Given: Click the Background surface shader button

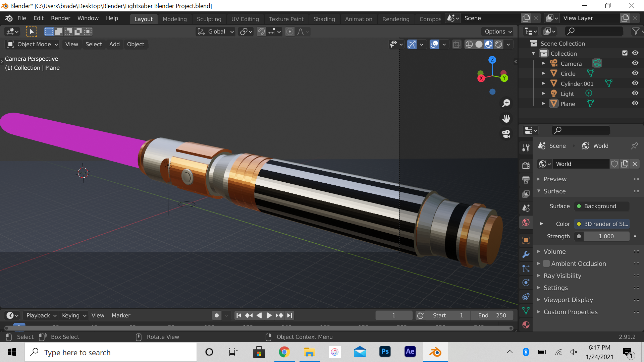Looking at the screenshot, I should coord(602,206).
